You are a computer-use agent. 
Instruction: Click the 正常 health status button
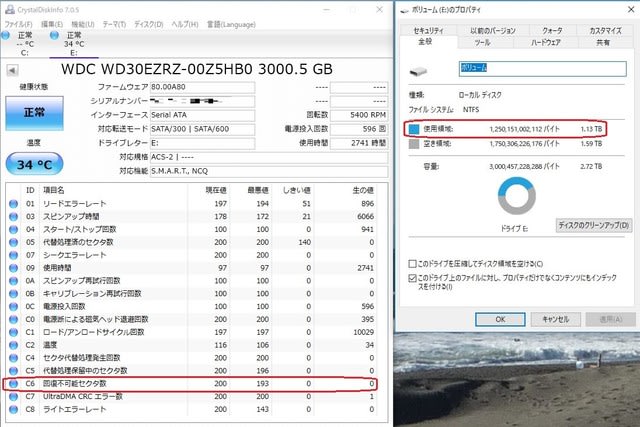pos(34,113)
